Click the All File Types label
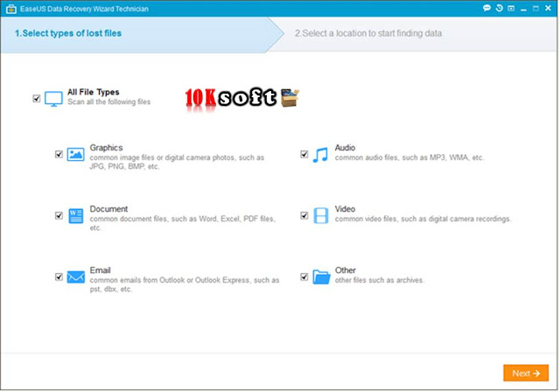Viewport: 560px width, 392px height. click(94, 92)
